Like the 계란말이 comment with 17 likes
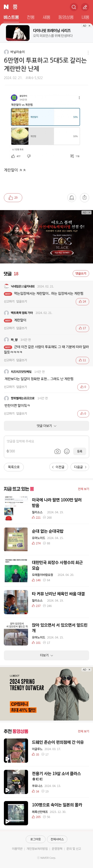The height and width of the screenshot is (868, 93). (x=82, y=328)
